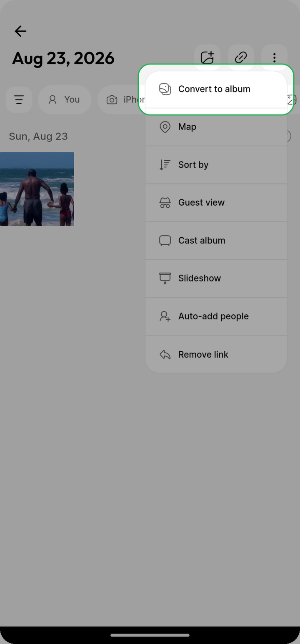
Task: Open Auto-add people option
Action: [216, 316]
